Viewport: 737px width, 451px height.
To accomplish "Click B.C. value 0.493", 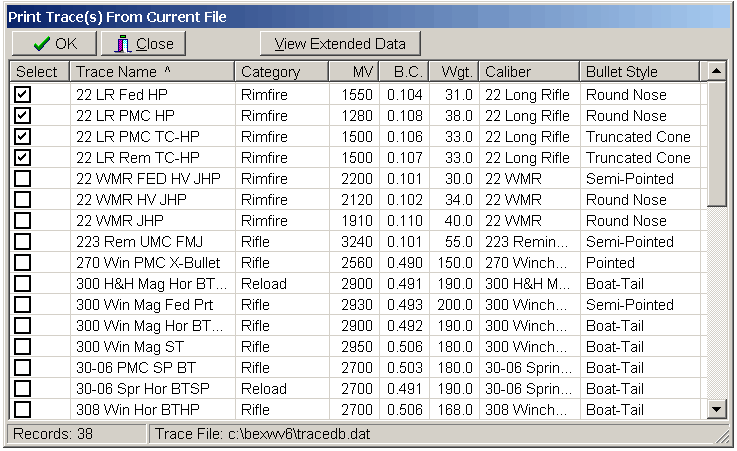I will click(405, 304).
